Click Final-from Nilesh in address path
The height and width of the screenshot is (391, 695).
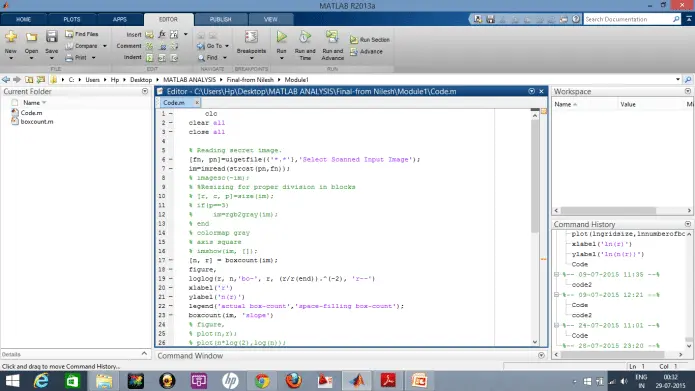point(250,80)
